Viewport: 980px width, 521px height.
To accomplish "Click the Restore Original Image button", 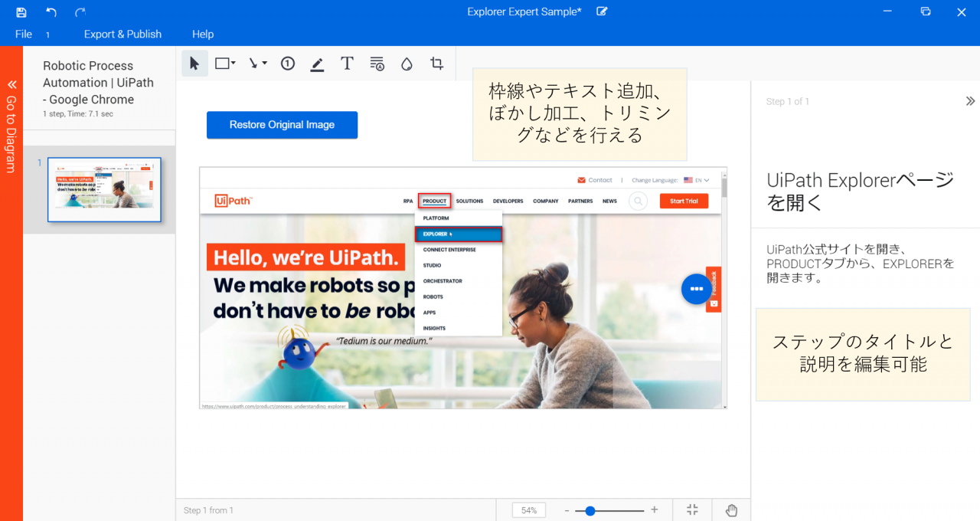I will pyautogui.click(x=282, y=125).
